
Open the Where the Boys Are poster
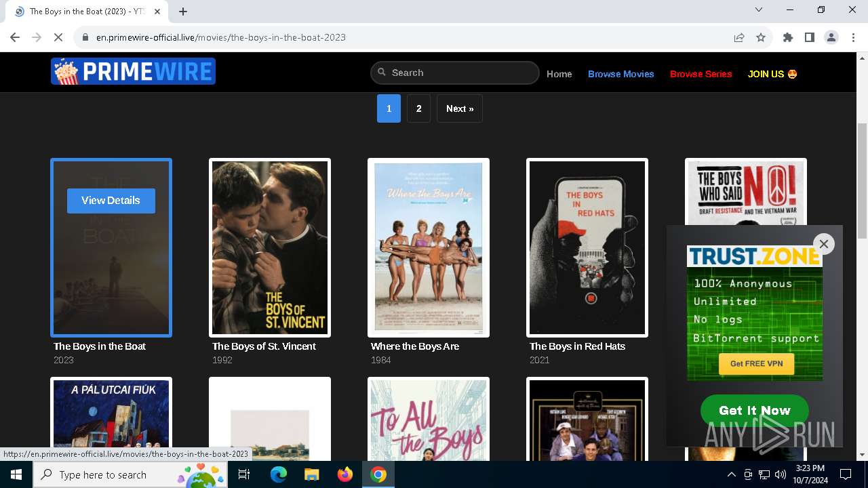[429, 247]
